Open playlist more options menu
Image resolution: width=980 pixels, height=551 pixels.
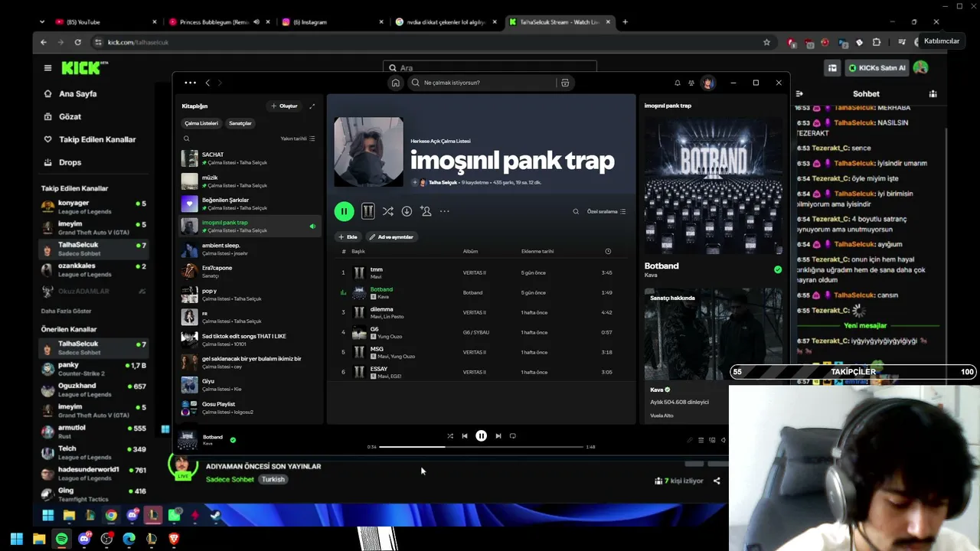444,211
